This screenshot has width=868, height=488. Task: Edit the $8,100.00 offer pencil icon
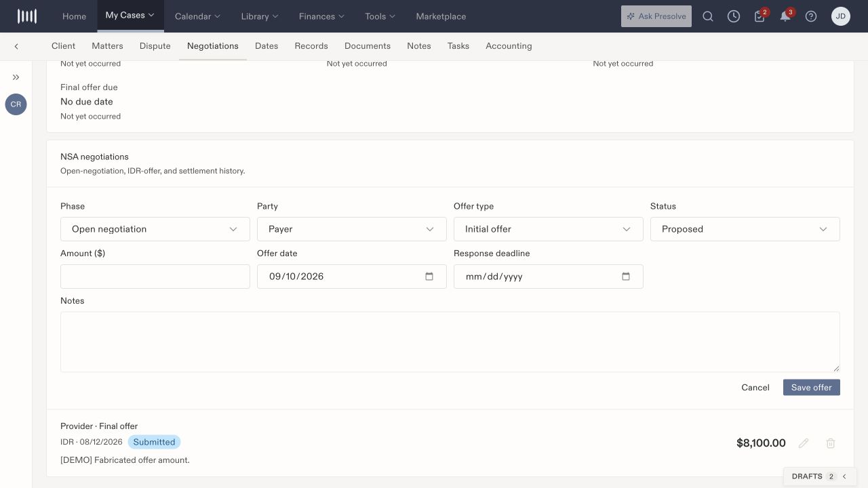[x=804, y=443]
